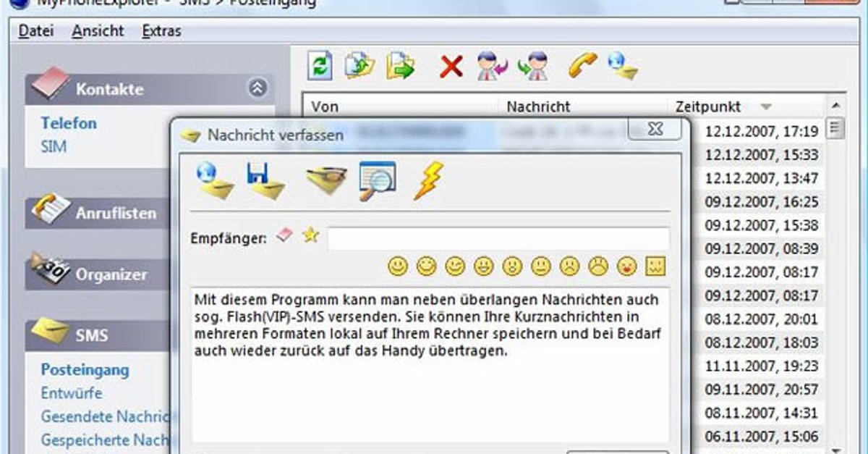Click the globe send message icon in dialog
Screen dimensions: 868x454
click(x=215, y=181)
